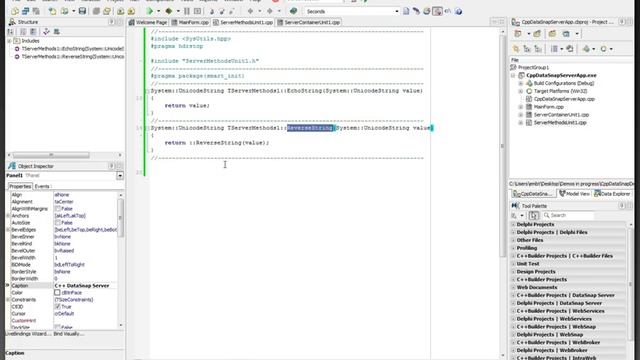Click the back navigation arrow icon
Screen dimensions: 640x360
(250, 11)
